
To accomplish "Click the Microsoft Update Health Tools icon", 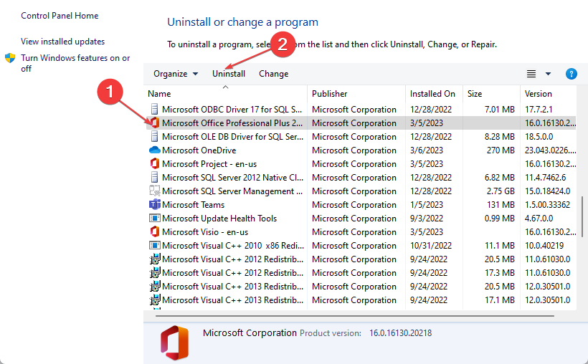I will (x=154, y=219).
